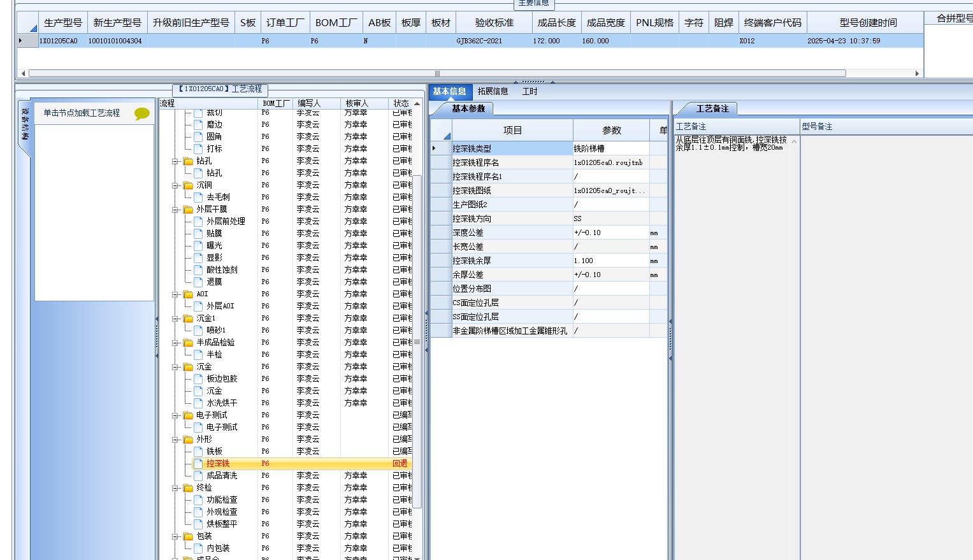This screenshot has height=560, width=973.
Task: Click the 控深铣方向 value SS
Action: click(x=611, y=219)
